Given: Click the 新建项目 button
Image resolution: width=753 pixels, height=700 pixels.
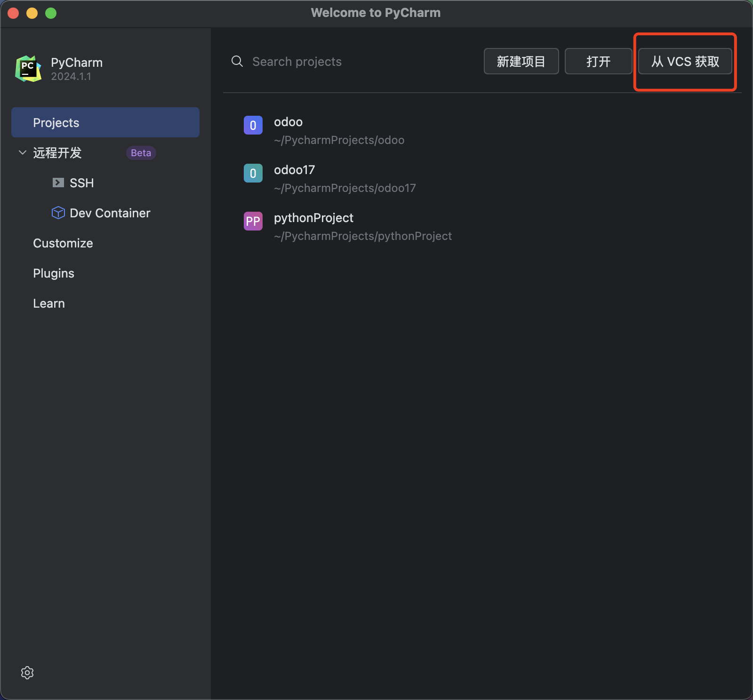Looking at the screenshot, I should (x=521, y=61).
